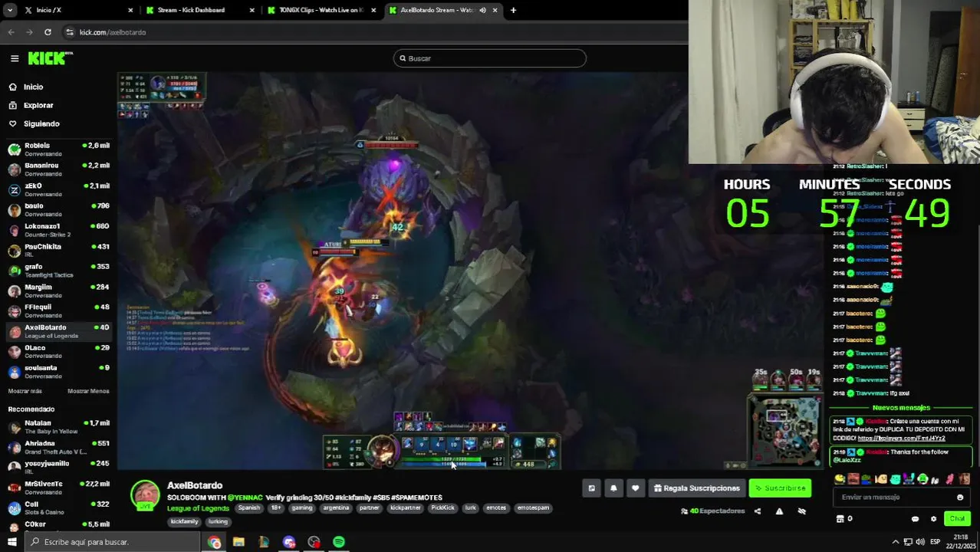Open FFlequii channel in sidebar
This screenshot has height=552, width=980.
click(58, 310)
